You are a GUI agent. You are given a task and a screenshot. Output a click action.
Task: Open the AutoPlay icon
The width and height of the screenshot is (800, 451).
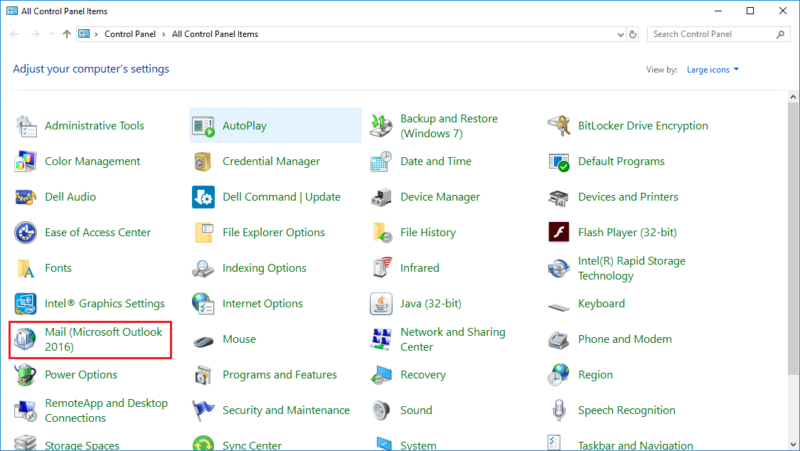pos(203,126)
